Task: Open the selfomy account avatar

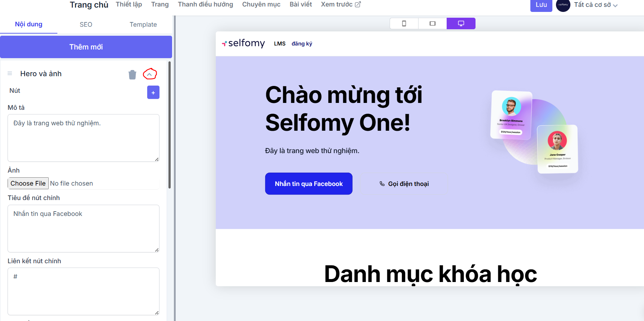Action: pos(563,5)
